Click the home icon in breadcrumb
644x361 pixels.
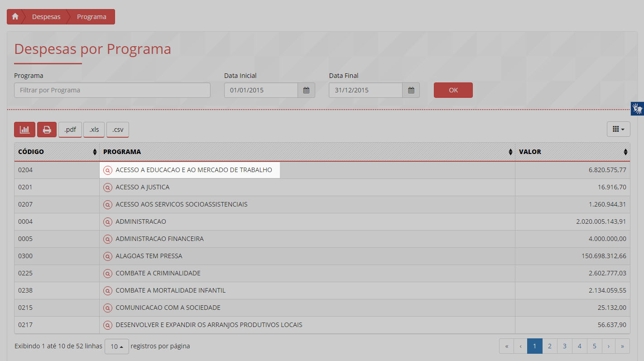pyautogui.click(x=15, y=17)
